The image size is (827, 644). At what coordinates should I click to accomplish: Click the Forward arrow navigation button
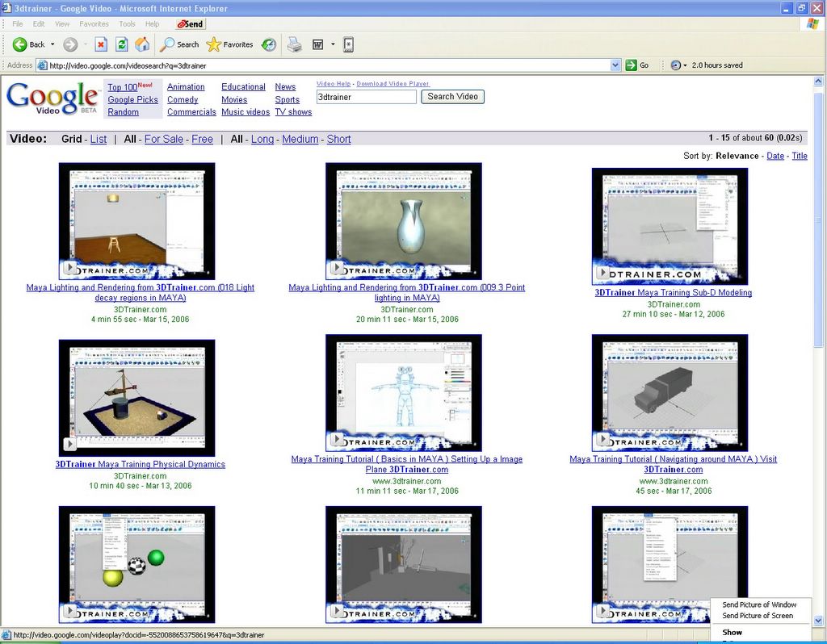coord(70,45)
